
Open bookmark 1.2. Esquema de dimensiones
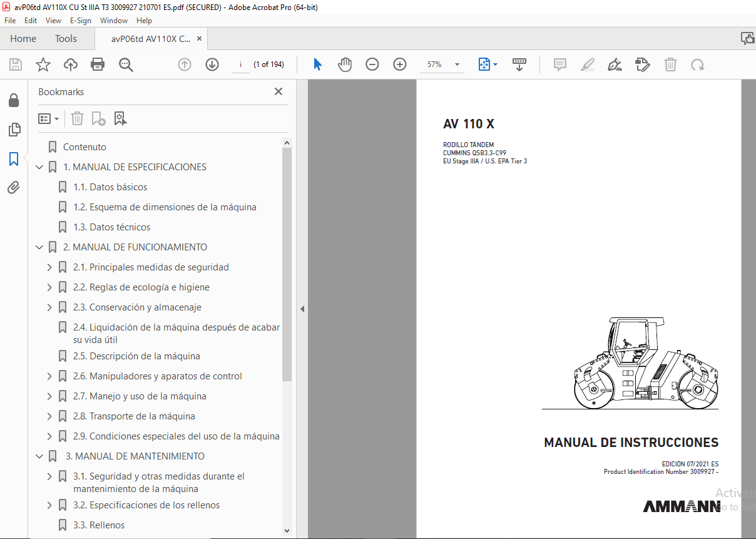(x=165, y=207)
